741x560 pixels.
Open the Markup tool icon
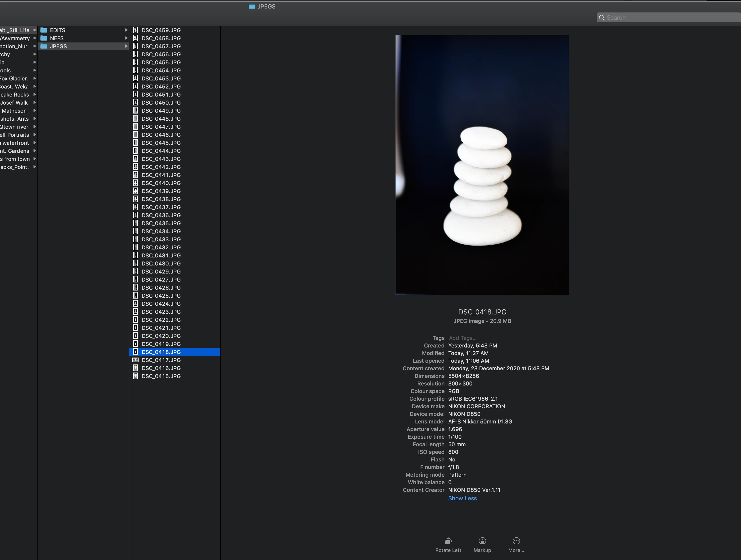(482, 541)
